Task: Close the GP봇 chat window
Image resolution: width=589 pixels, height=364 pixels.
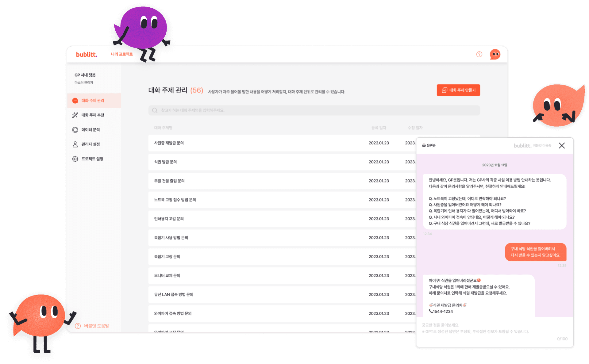Action: point(562,145)
